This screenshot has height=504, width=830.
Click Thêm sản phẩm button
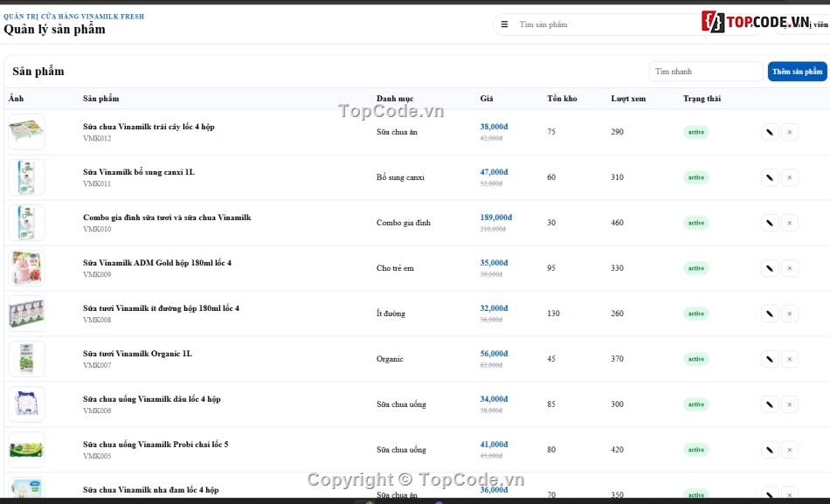click(797, 72)
